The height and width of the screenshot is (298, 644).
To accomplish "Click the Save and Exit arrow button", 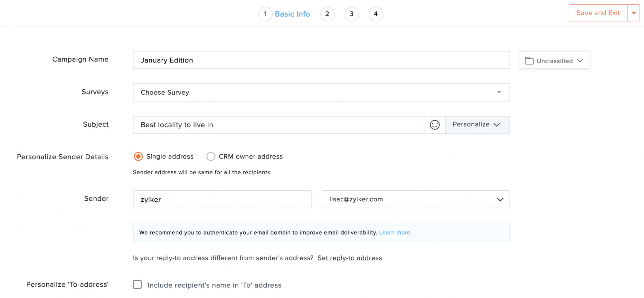I will [x=633, y=13].
